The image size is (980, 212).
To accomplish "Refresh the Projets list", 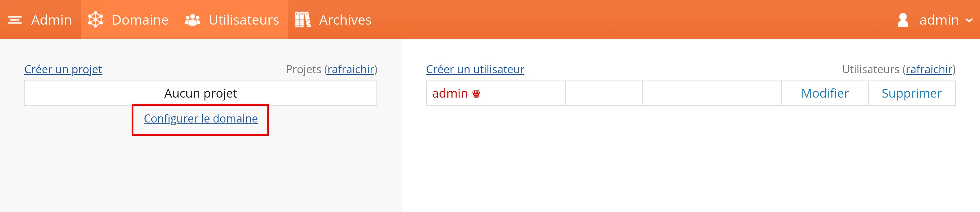I will coord(351,69).
